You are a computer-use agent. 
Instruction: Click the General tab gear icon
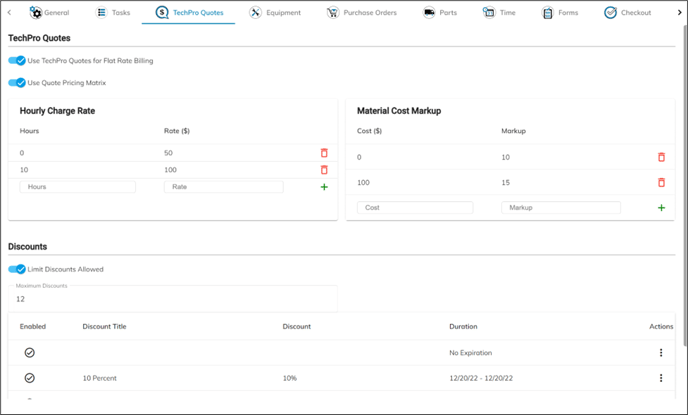[x=36, y=13]
